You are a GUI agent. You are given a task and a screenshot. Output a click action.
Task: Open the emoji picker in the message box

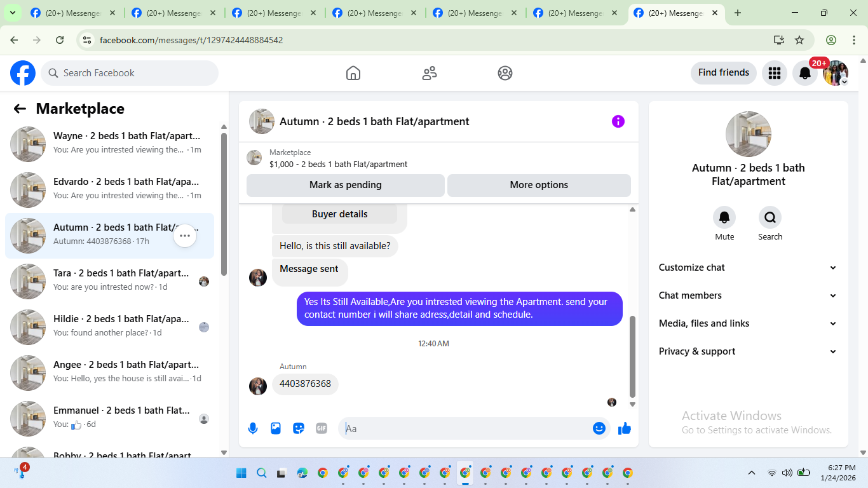(x=599, y=428)
